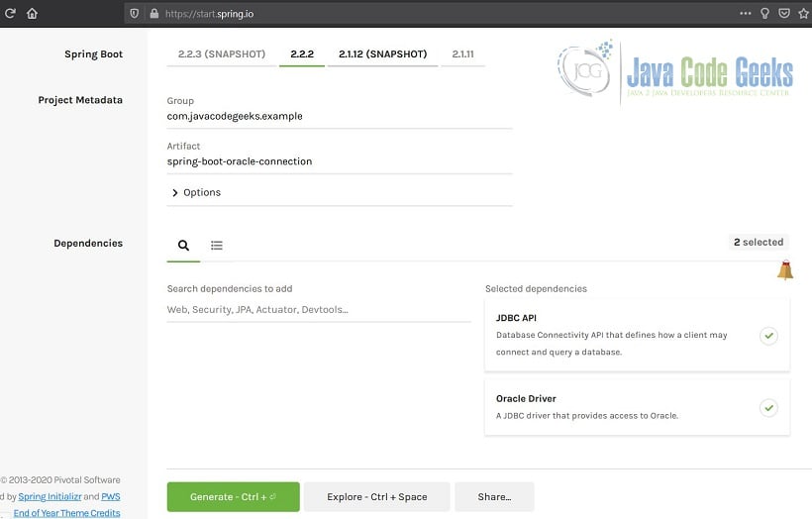Click the Java Code Geeks logo
Screen dimensions: 812x519
click(x=674, y=72)
